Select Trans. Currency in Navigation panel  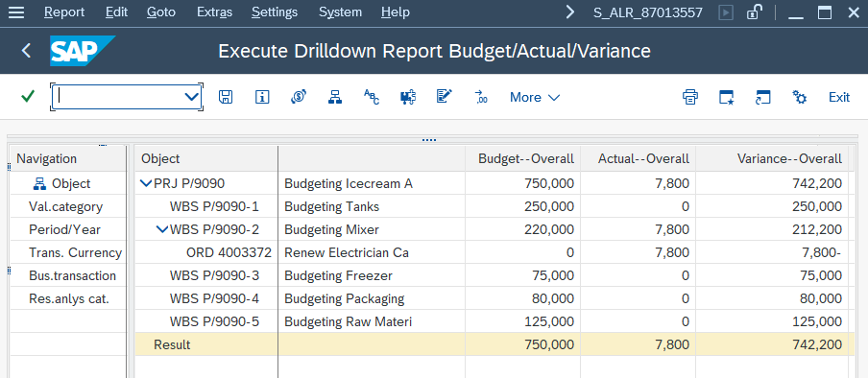tap(75, 253)
